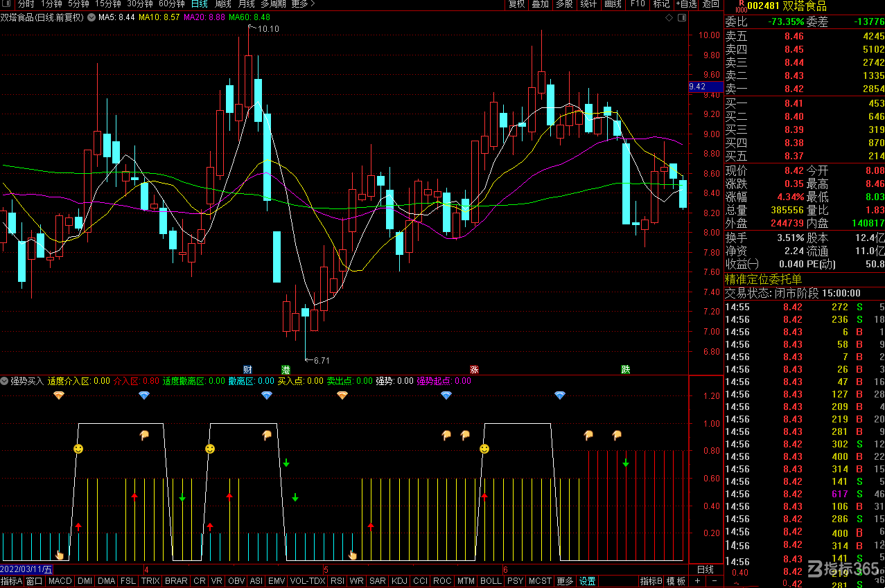Image resolution: width=885 pixels, height=588 pixels.
Task: Click the 窗口 window button at bottom
Action: [34, 581]
